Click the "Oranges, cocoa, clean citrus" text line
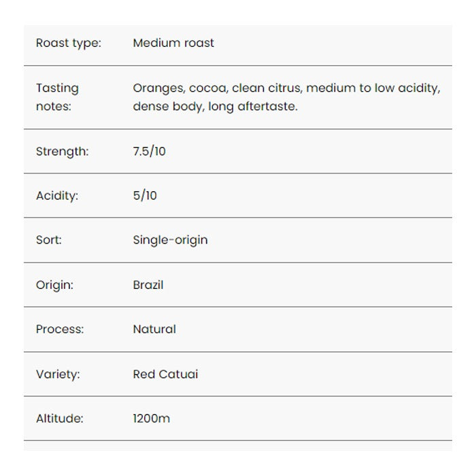Screen dimensions: 476x476 click(286, 88)
